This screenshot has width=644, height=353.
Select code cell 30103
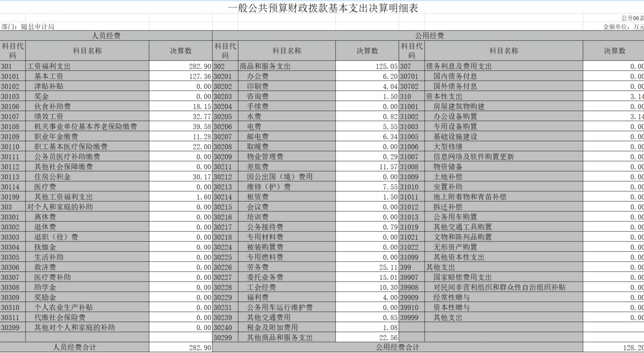click(13, 97)
